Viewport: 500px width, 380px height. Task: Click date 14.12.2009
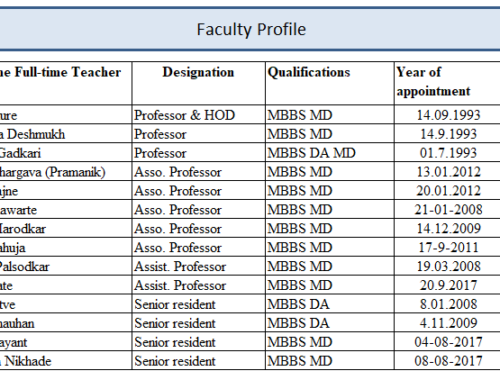(449, 229)
